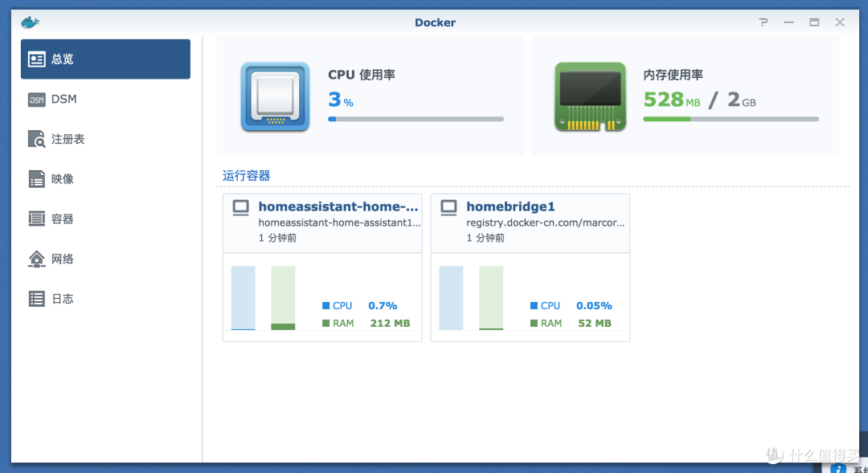Click homebridge1's 1 分钟前 timestamp
The image size is (868, 473).
(x=485, y=238)
